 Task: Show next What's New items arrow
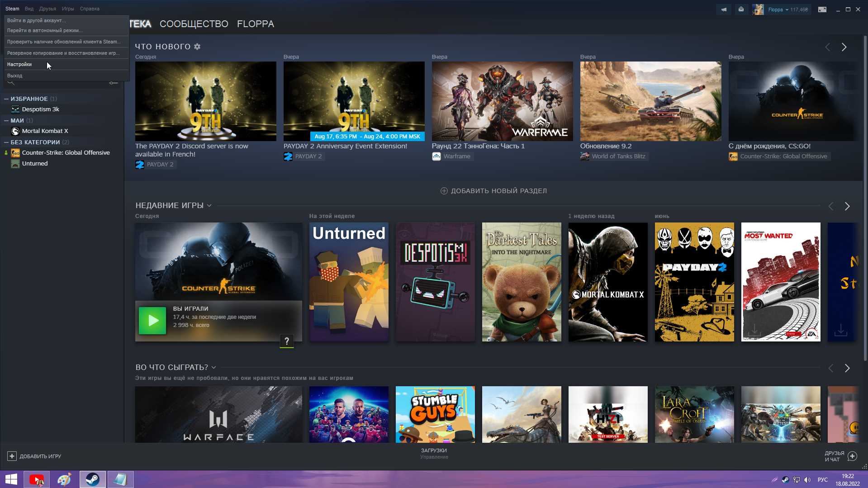click(844, 47)
